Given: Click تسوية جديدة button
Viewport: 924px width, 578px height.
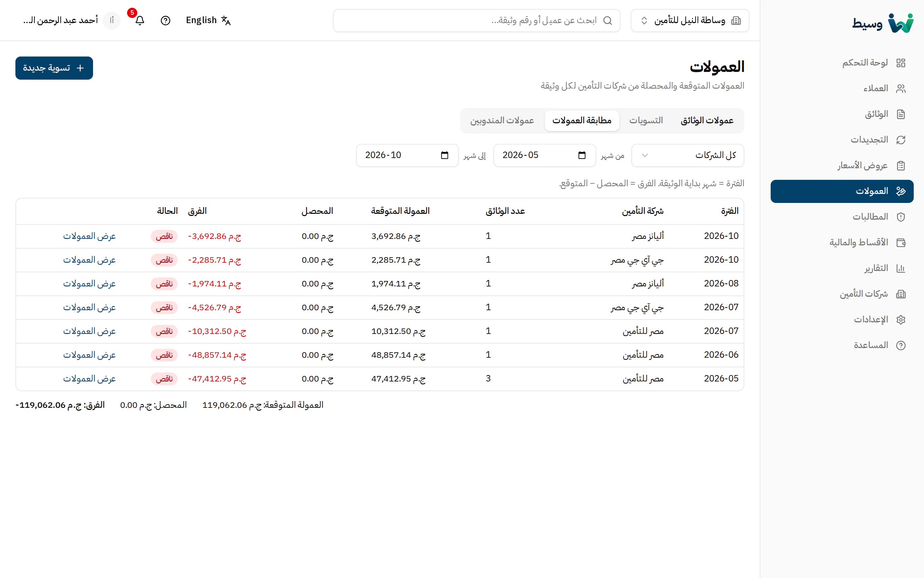Looking at the screenshot, I should 54,68.
